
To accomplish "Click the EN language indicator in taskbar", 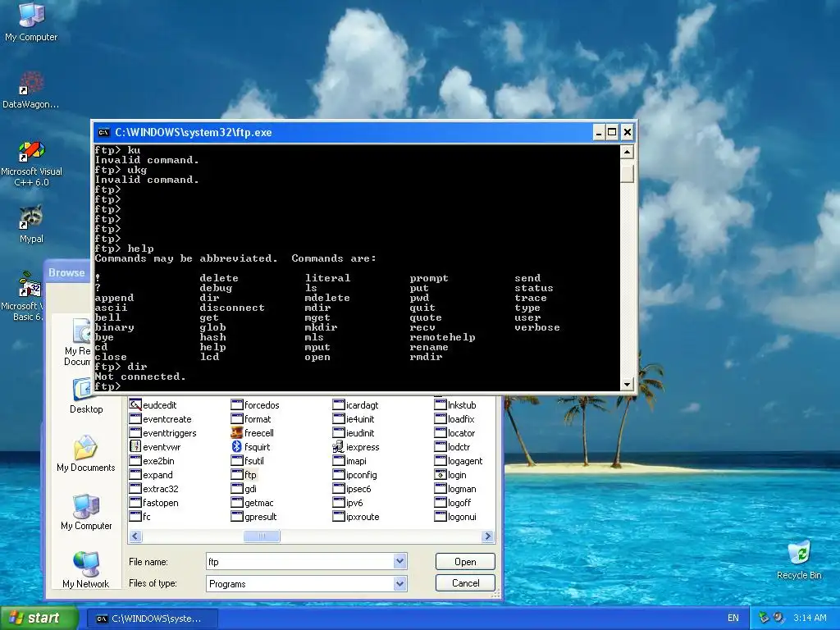I will tap(733, 619).
